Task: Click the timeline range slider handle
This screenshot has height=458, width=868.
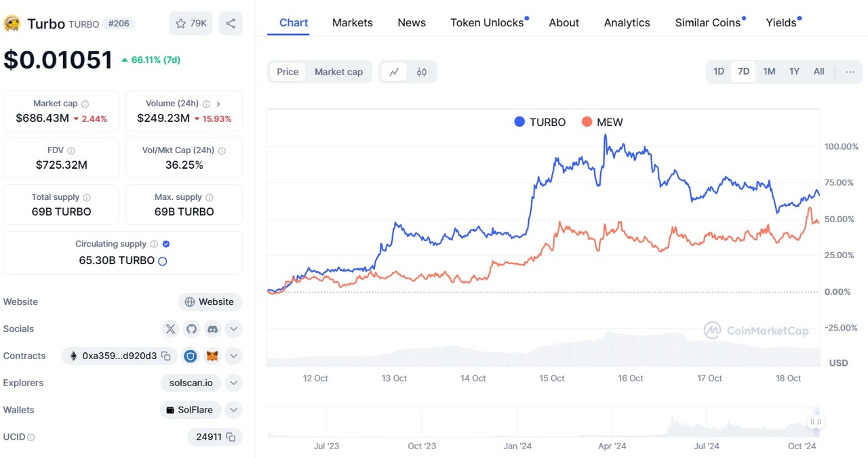Action: [815, 422]
